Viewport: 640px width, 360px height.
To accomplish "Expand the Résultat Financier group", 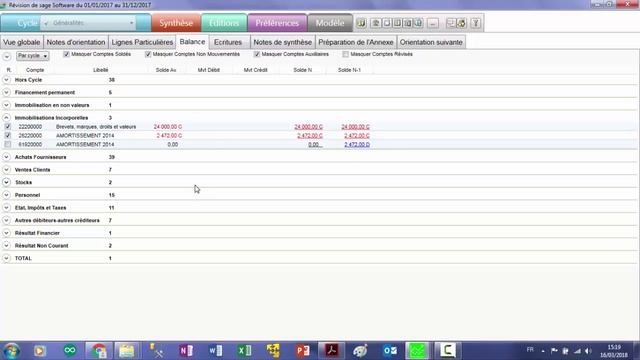I will click(6, 233).
